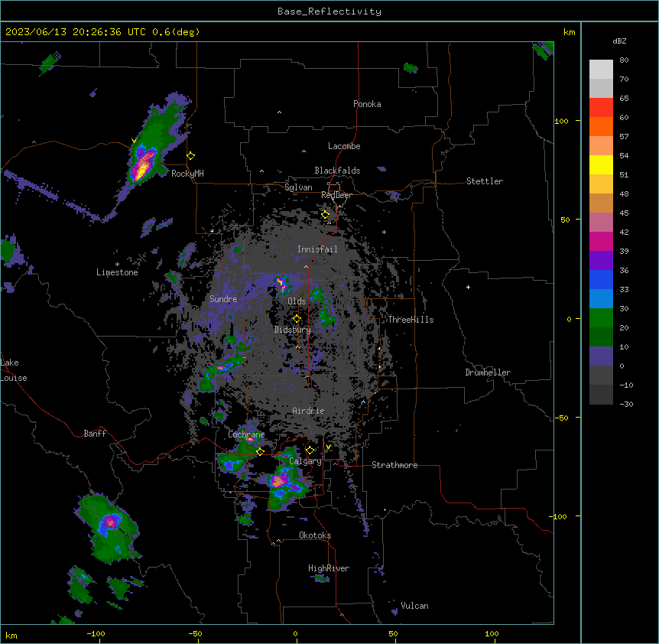This screenshot has height=644, width=659.
Task: Click the Limestone label
Action: [117, 272]
